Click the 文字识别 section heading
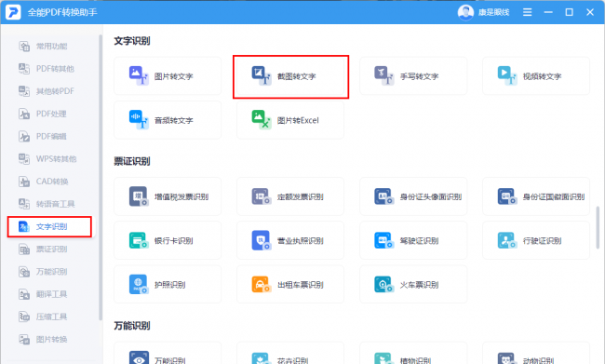Screen dimensions: 605x364 (132, 41)
